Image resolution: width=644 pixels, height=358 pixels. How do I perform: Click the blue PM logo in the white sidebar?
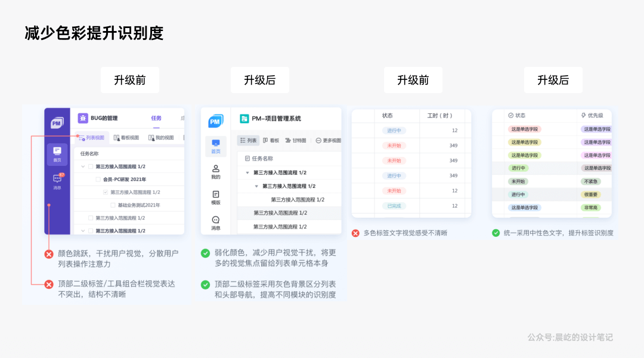(216, 121)
